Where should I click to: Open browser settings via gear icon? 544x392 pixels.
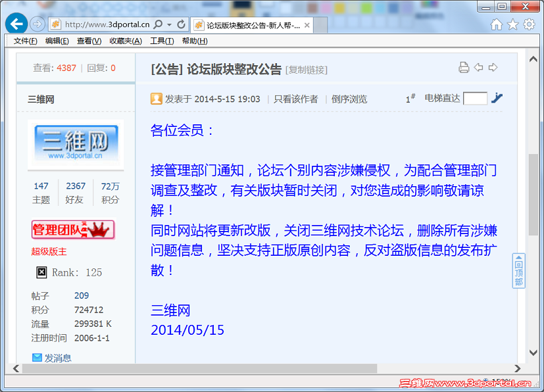(x=528, y=23)
